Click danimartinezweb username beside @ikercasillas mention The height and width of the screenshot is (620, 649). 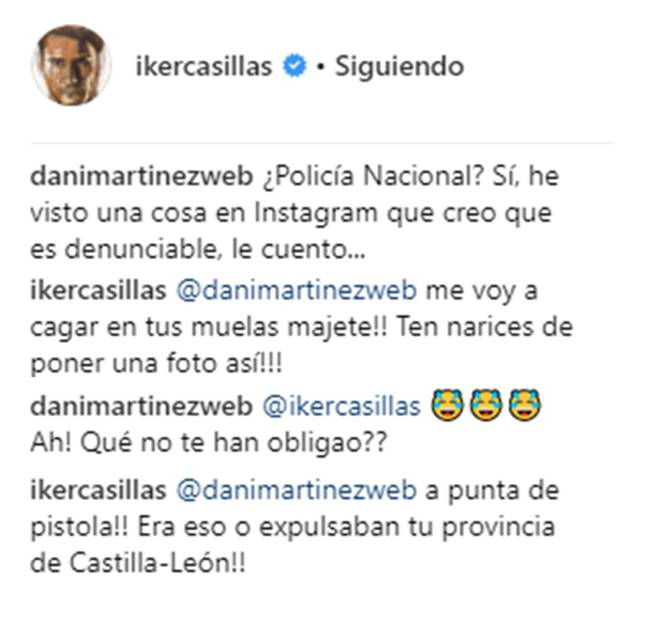tap(142, 406)
